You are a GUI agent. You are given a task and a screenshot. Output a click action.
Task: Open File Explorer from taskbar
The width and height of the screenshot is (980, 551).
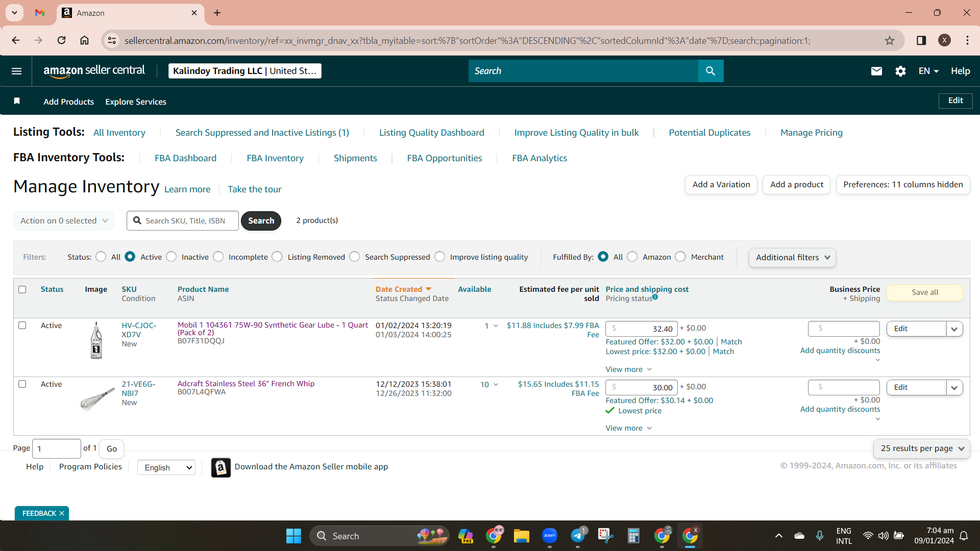pyautogui.click(x=521, y=536)
